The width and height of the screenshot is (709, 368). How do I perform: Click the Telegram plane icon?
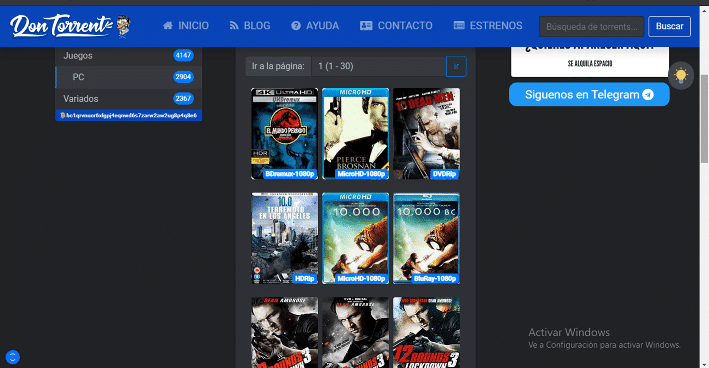pos(648,94)
